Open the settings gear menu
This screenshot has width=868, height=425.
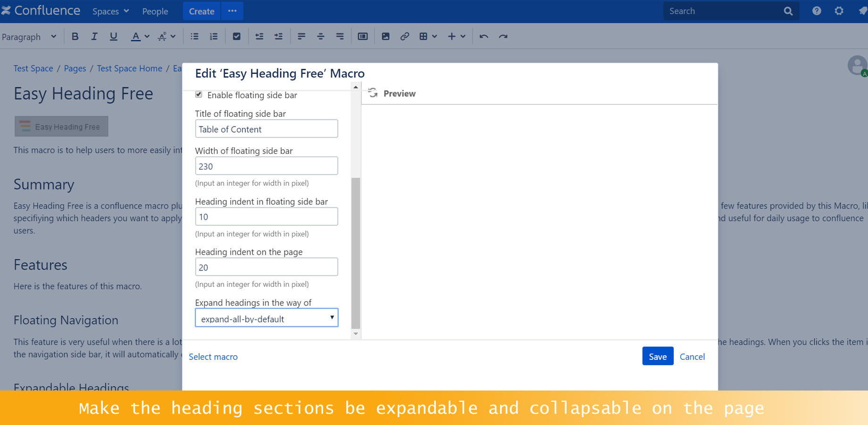point(839,11)
